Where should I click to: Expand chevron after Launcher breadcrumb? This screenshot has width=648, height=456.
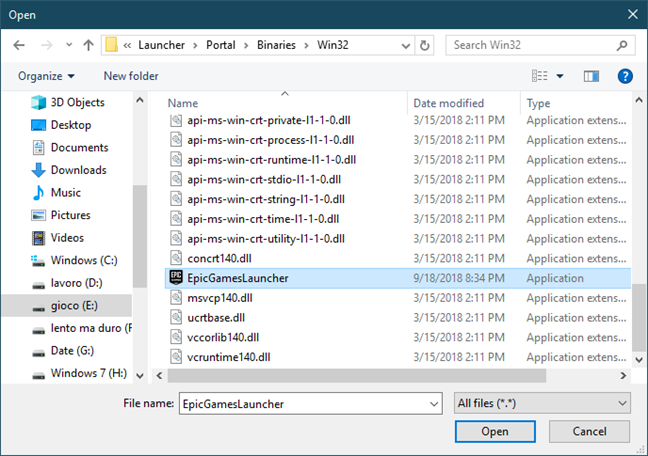[195, 45]
